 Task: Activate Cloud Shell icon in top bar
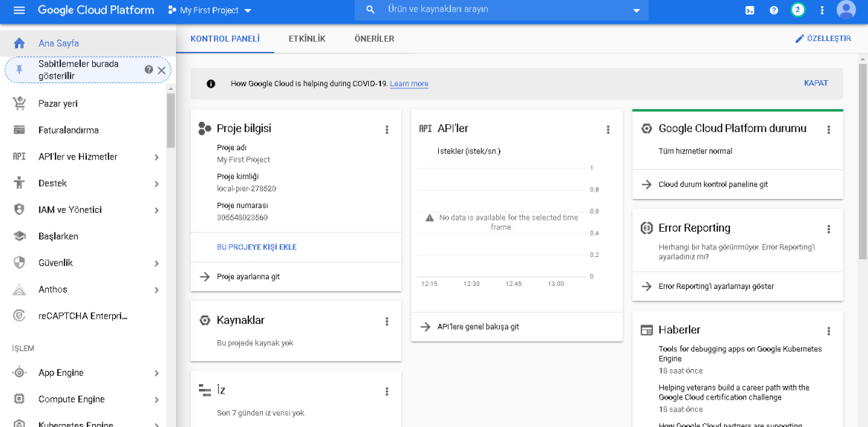750,11
